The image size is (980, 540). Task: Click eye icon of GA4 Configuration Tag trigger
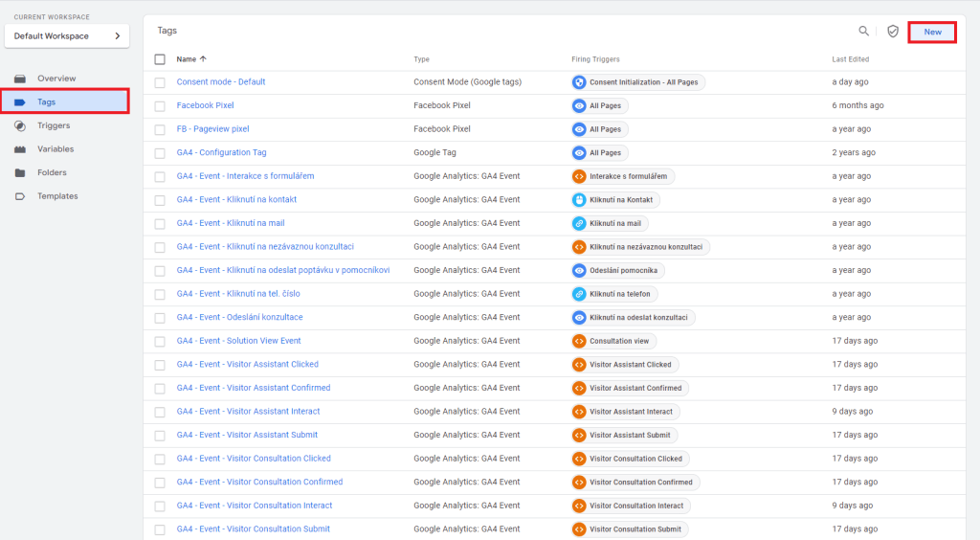[579, 152]
